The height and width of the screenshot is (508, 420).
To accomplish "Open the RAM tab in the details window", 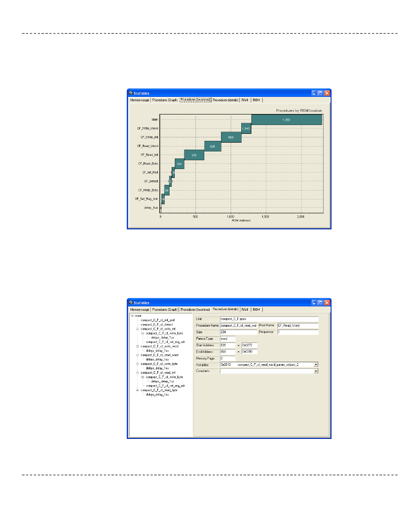I will click(245, 310).
